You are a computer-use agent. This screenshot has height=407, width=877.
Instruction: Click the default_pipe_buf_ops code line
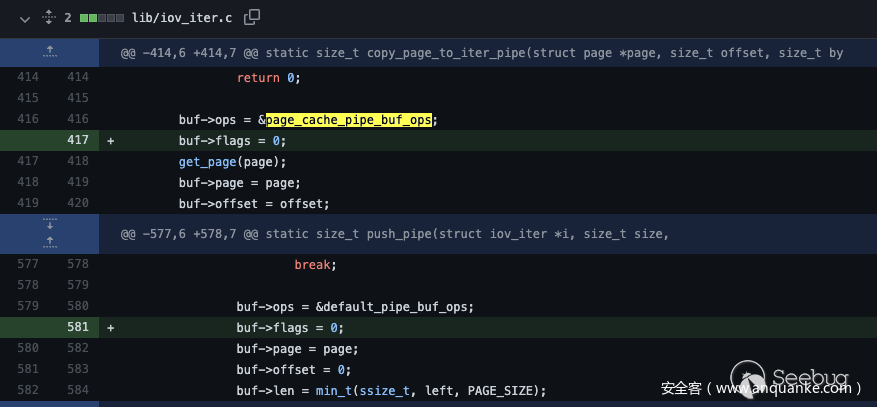coord(355,307)
